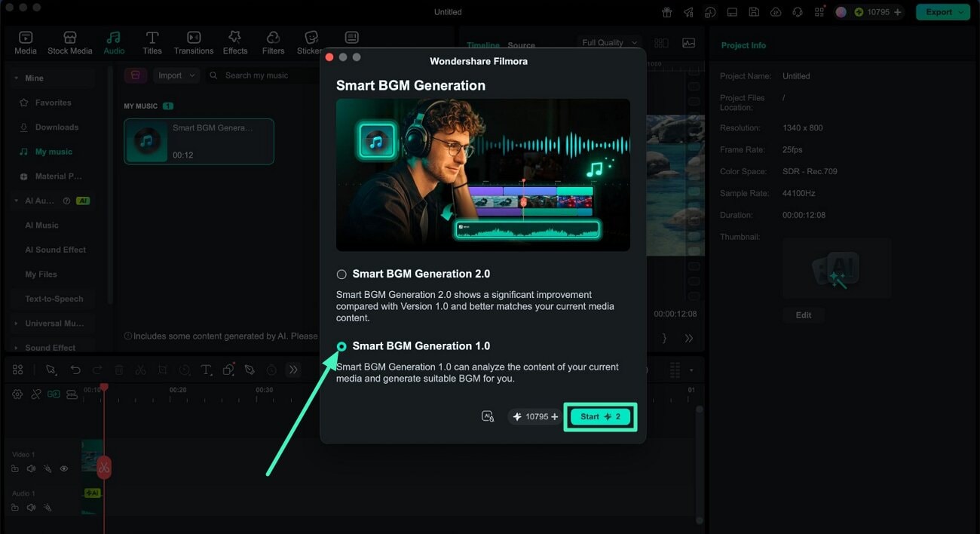
Task: Open the music store icon beside Import
Action: point(135,75)
